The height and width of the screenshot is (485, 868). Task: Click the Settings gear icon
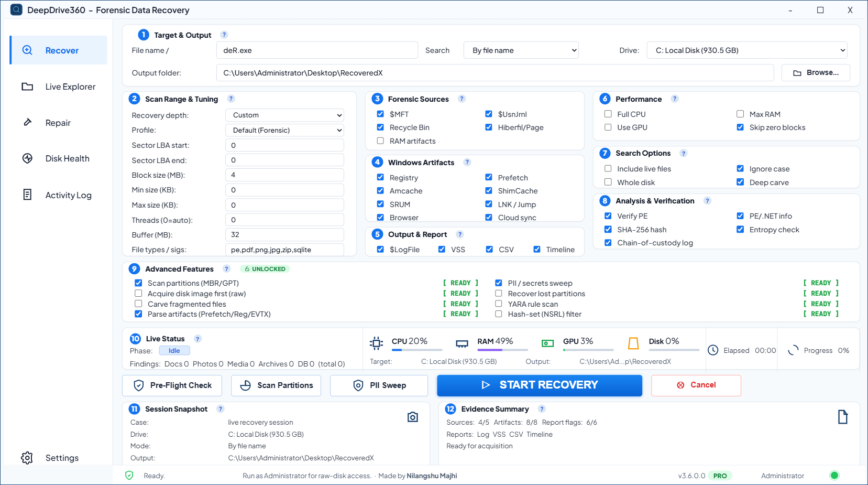[x=27, y=458]
